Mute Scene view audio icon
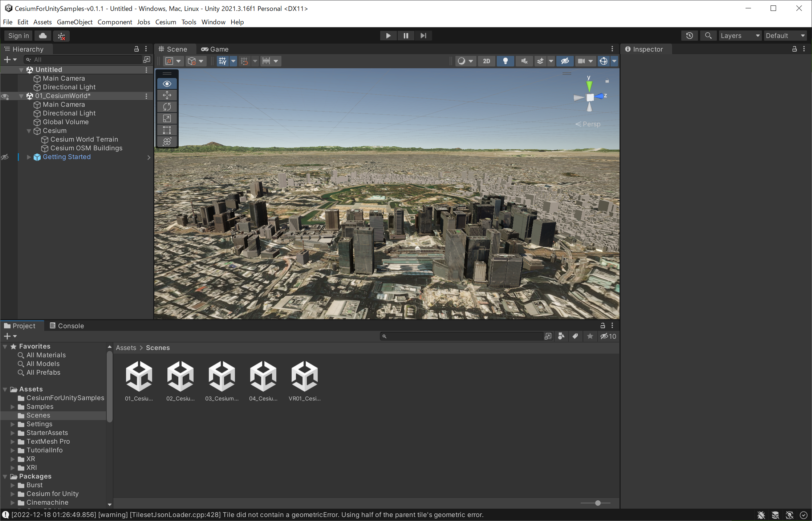The width and height of the screenshot is (812, 521). (x=524, y=61)
